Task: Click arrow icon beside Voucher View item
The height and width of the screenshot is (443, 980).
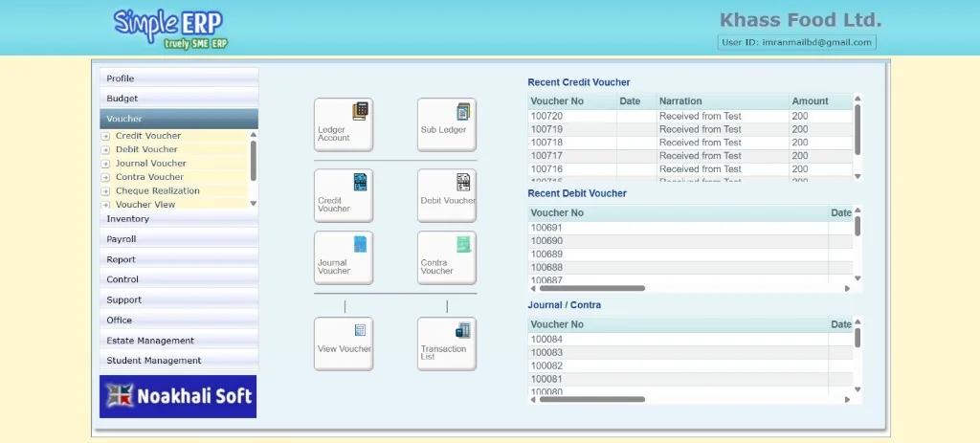Action: coord(105,205)
